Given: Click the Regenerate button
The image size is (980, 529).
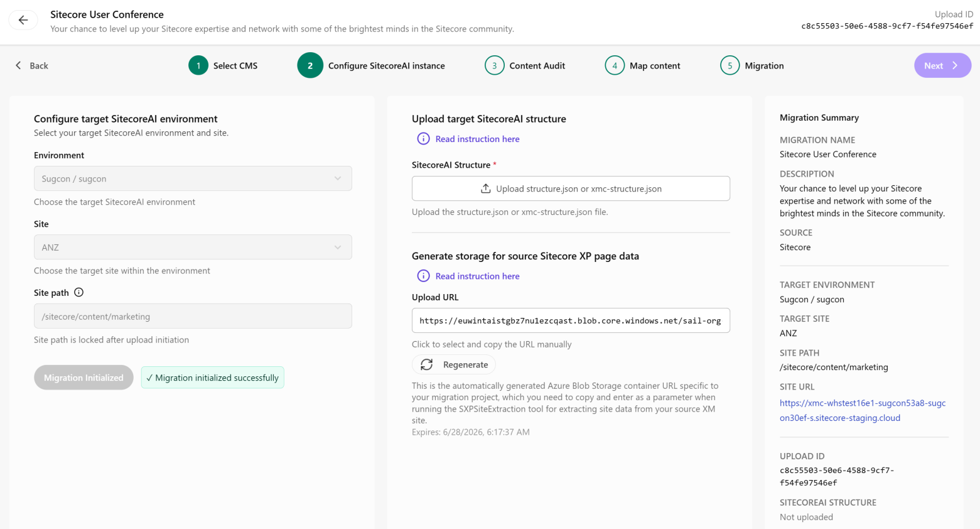Looking at the screenshot, I should point(454,364).
